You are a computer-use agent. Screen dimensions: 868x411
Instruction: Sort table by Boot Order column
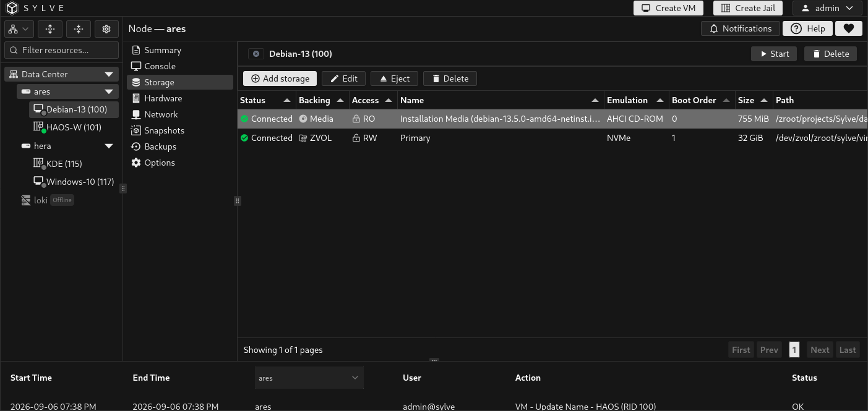pyautogui.click(x=702, y=100)
